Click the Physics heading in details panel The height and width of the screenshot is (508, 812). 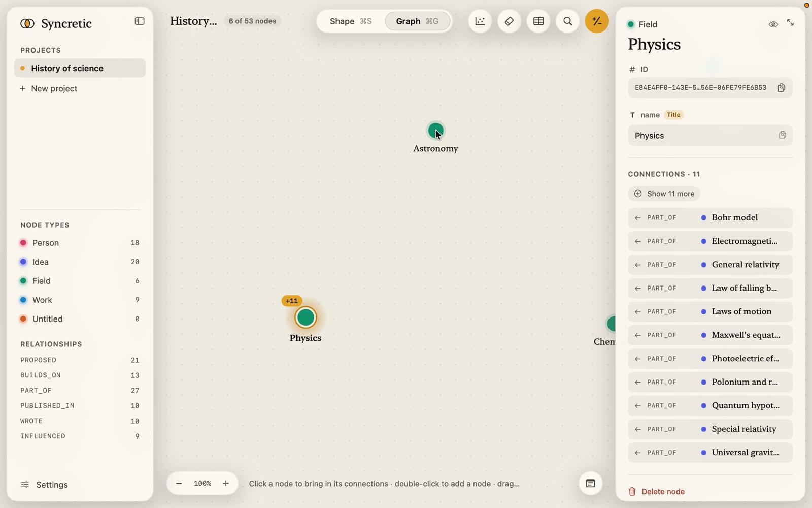coord(654,45)
